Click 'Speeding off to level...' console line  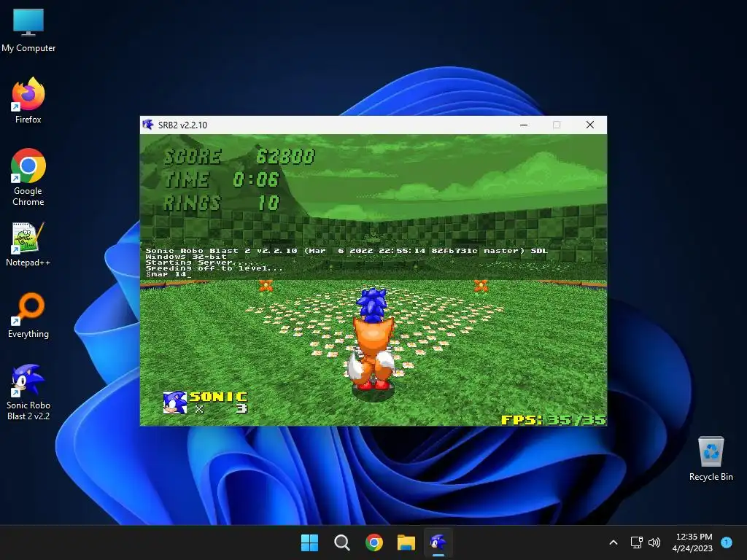pos(214,268)
